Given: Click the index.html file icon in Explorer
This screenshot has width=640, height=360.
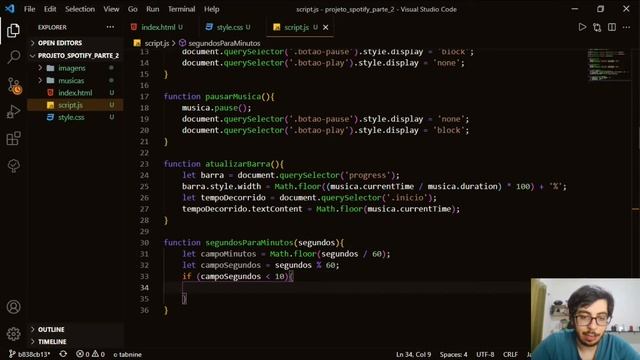Looking at the screenshot, I should (50, 93).
